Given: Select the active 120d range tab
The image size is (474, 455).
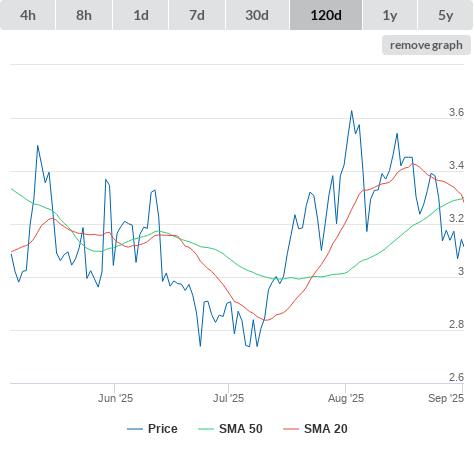Looking at the screenshot, I should coord(326,15).
